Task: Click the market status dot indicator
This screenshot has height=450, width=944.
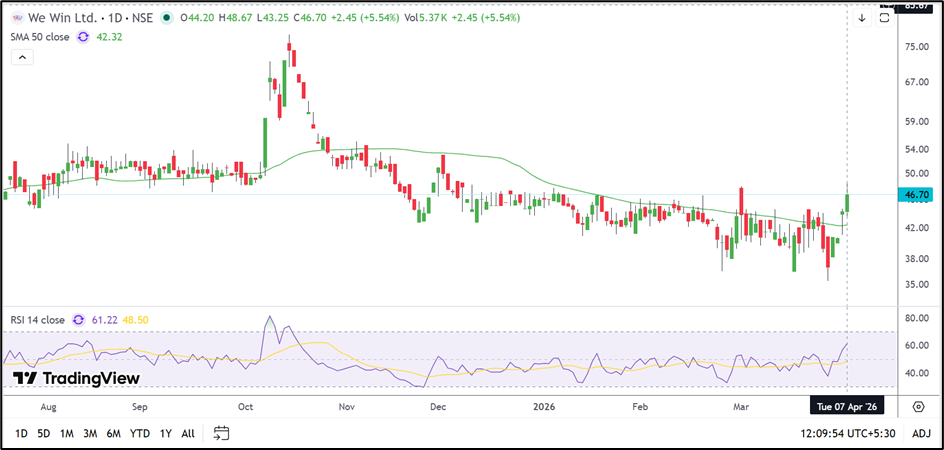Action: 165,18
